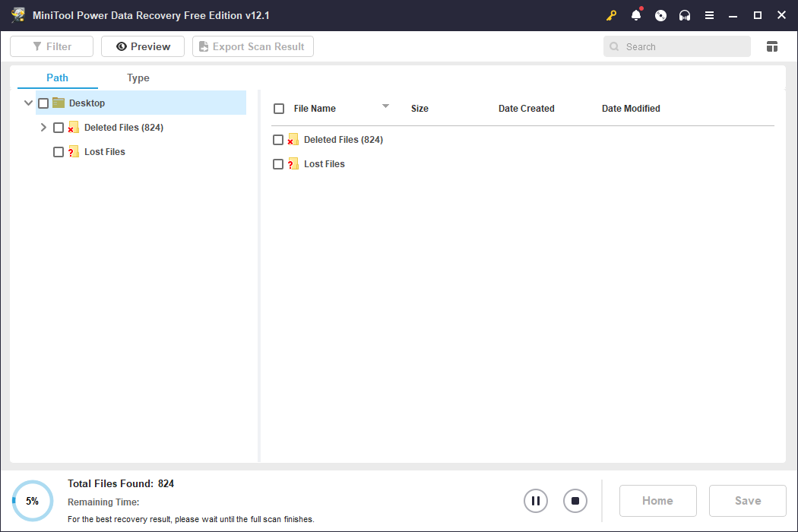Click the Home button
This screenshot has height=532, width=798.
pos(657,501)
